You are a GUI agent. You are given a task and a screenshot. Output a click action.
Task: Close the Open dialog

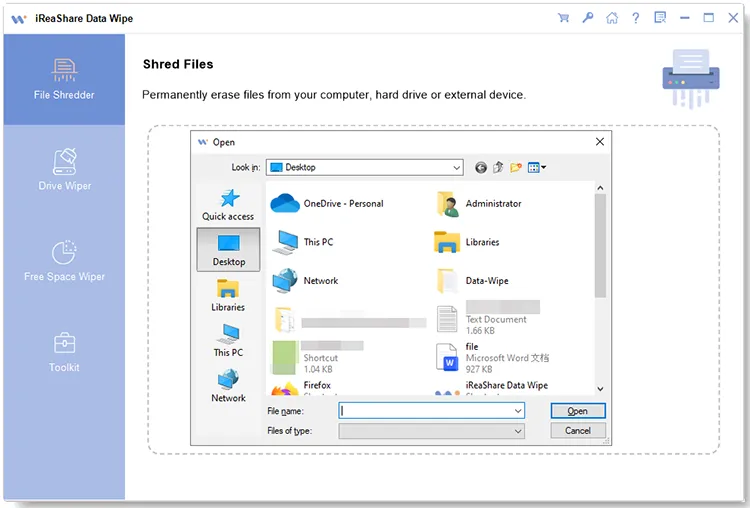click(600, 142)
